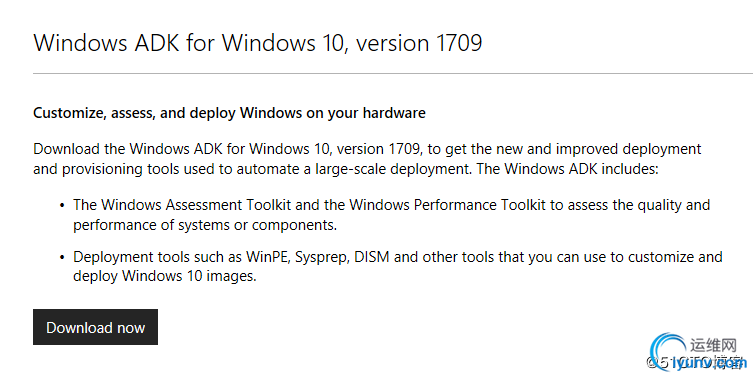
Task: Click the word Sysprep in the list
Action: coord(321,257)
